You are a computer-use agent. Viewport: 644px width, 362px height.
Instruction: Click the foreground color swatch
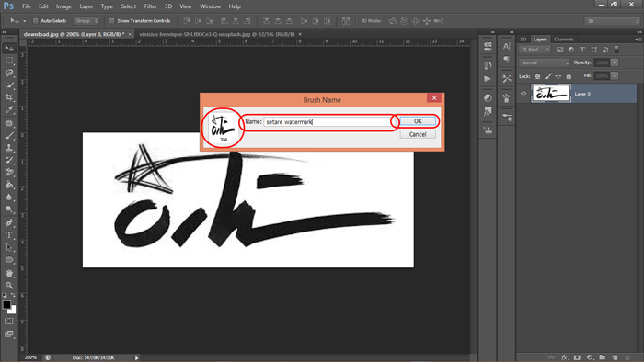(7, 305)
